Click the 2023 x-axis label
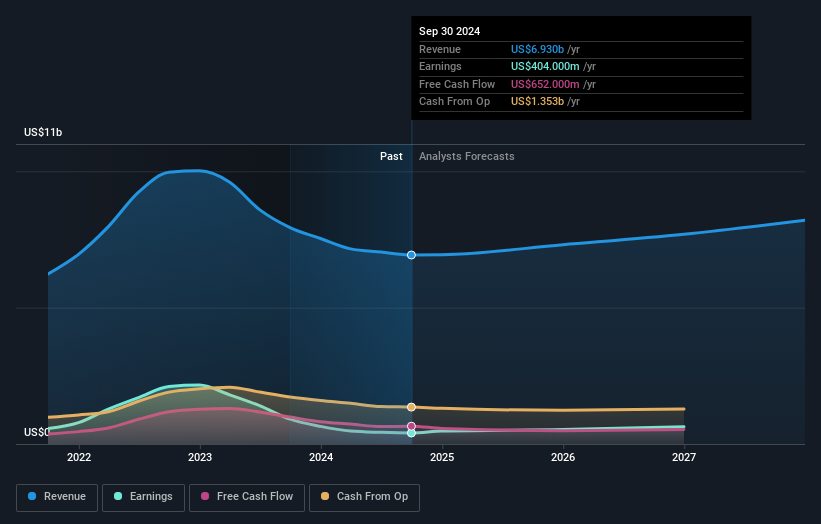Screen dimensions: 821x524 coord(200,457)
